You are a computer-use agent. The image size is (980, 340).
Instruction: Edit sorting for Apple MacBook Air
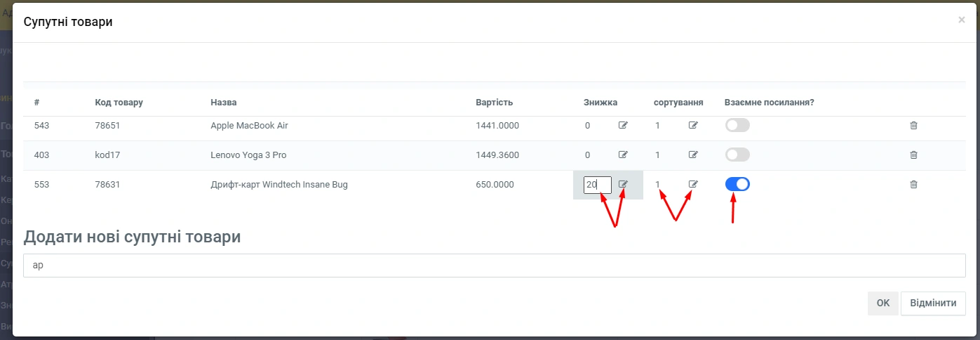pyautogui.click(x=693, y=126)
